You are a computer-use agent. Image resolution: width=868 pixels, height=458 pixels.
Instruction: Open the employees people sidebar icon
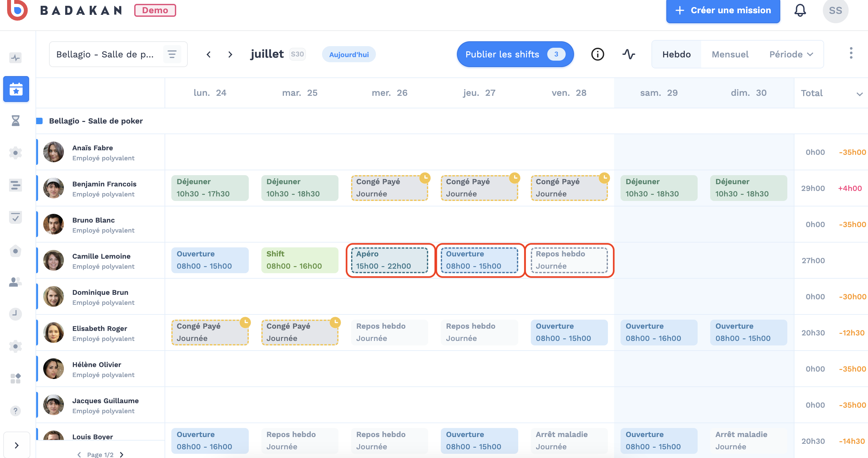pos(15,282)
